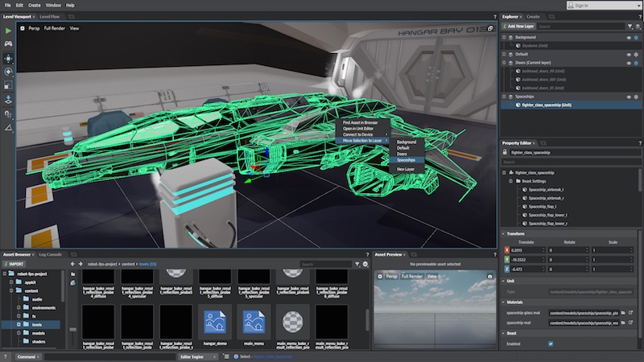The height and width of the screenshot is (362, 644).
Task: Choose Spaceships in Move Selection submenu
Action: click(407, 160)
